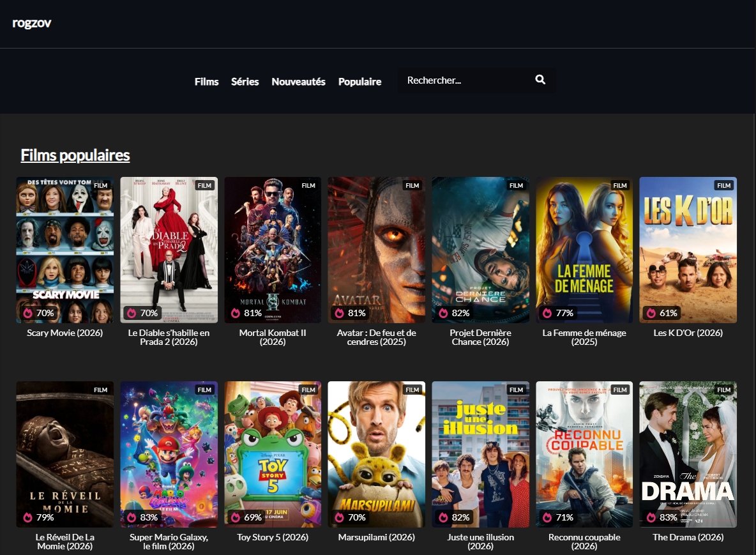
Task: Click the FILM badge on Avatar poster
Action: point(412,185)
